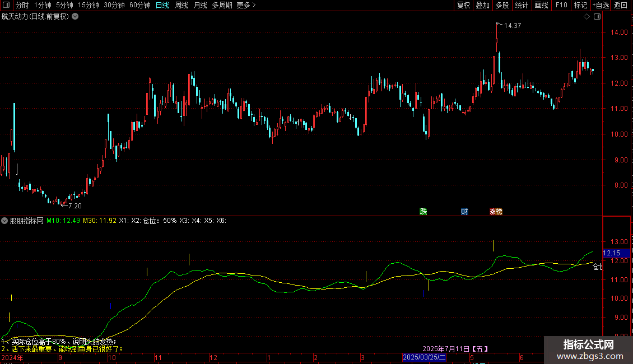Expand the 更多 periods menu
Image resolution: width=633 pixels, height=364 pixels.
[x=246, y=5]
